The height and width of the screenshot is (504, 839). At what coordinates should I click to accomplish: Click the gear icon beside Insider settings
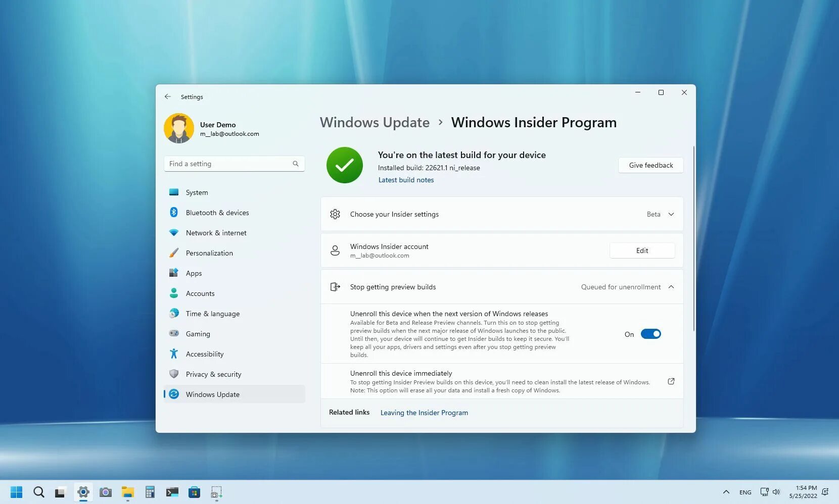[335, 214]
